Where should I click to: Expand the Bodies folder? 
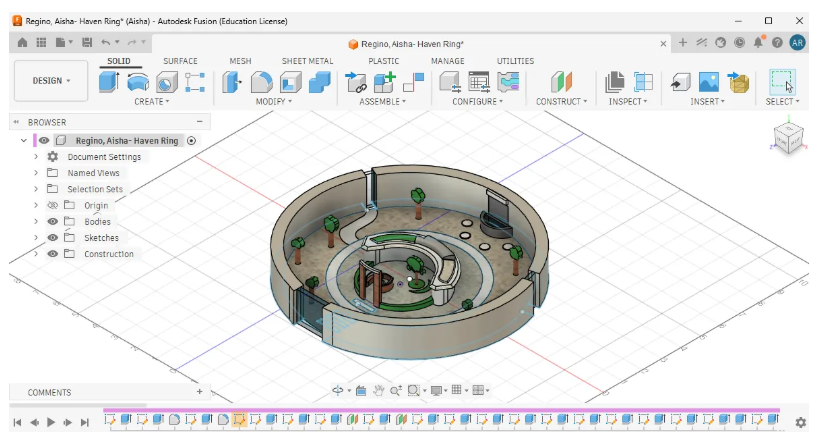point(36,221)
